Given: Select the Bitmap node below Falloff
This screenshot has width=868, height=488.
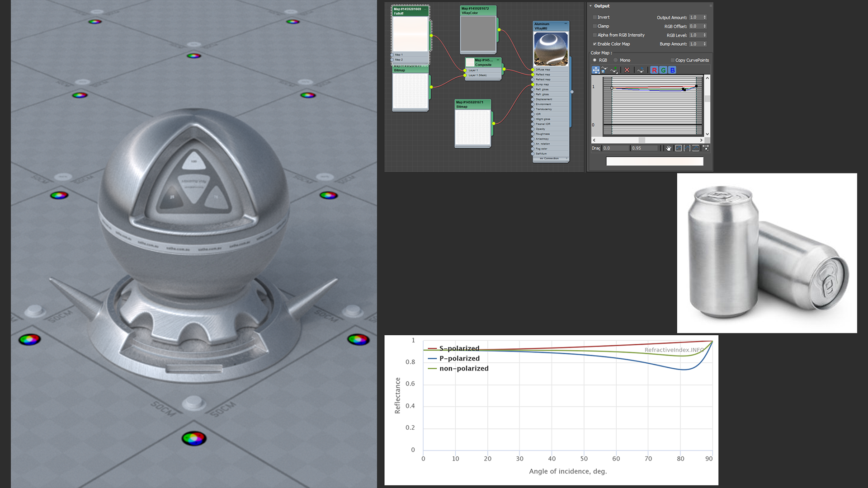Looking at the screenshot, I should click(410, 88).
